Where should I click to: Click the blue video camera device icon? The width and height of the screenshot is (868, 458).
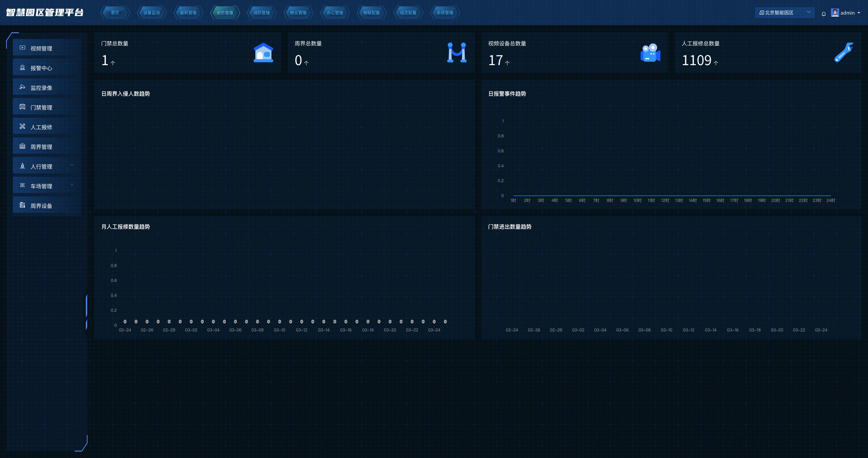650,53
